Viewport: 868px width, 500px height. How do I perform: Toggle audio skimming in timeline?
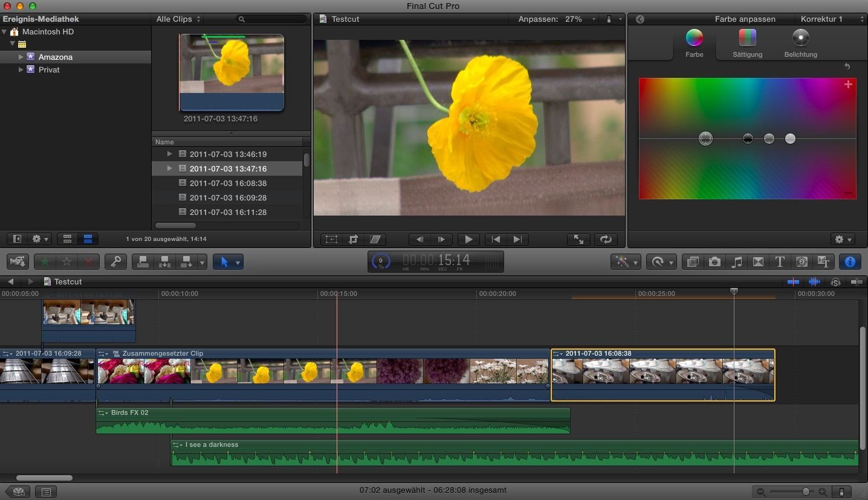point(814,282)
